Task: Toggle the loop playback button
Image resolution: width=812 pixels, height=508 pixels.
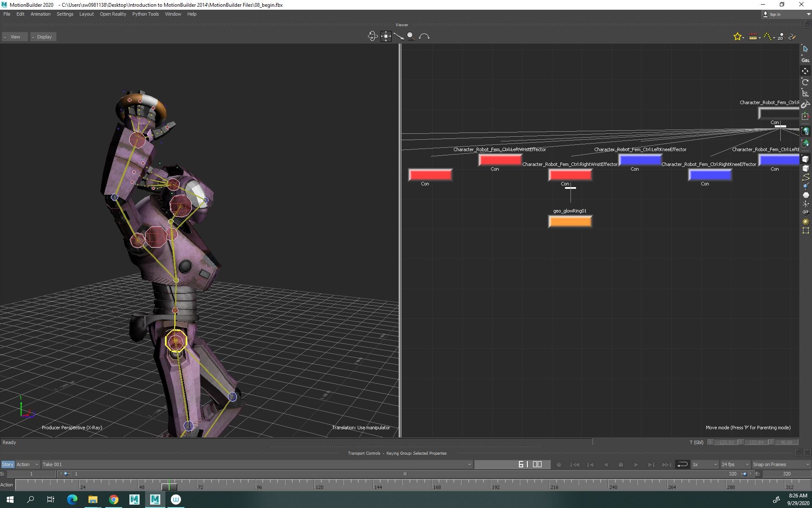Action: click(x=682, y=464)
